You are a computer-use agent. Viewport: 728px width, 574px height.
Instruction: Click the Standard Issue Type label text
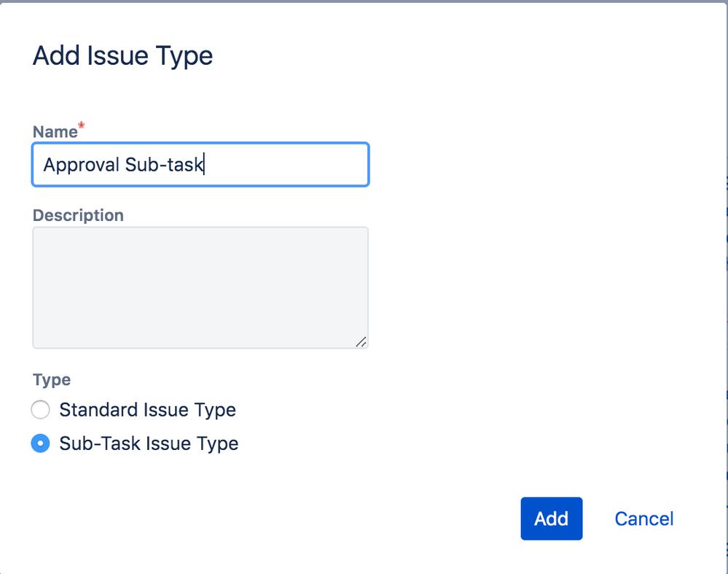(147, 410)
